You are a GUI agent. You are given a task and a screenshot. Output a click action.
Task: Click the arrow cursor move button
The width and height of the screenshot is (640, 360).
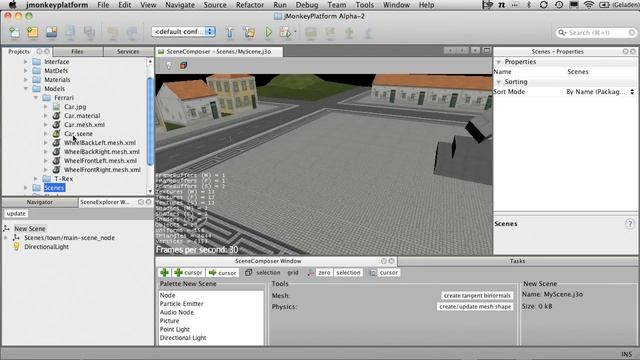coord(222,272)
